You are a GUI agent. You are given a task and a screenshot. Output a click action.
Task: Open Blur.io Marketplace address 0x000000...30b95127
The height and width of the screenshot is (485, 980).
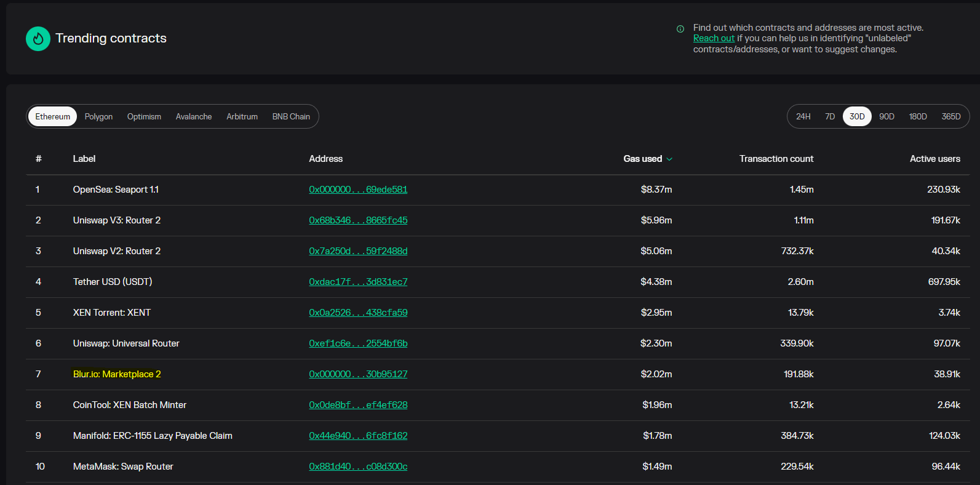tap(358, 374)
